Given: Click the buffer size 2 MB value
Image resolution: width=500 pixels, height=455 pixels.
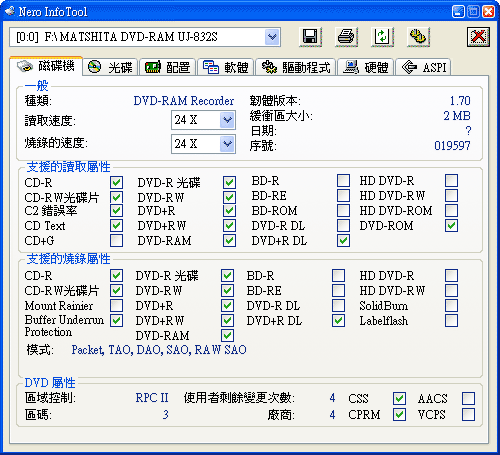Looking at the screenshot, I should (x=457, y=116).
